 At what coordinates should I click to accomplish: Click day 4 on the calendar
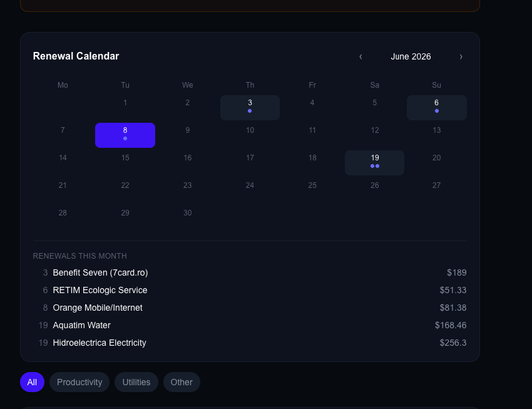pos(312,108)
